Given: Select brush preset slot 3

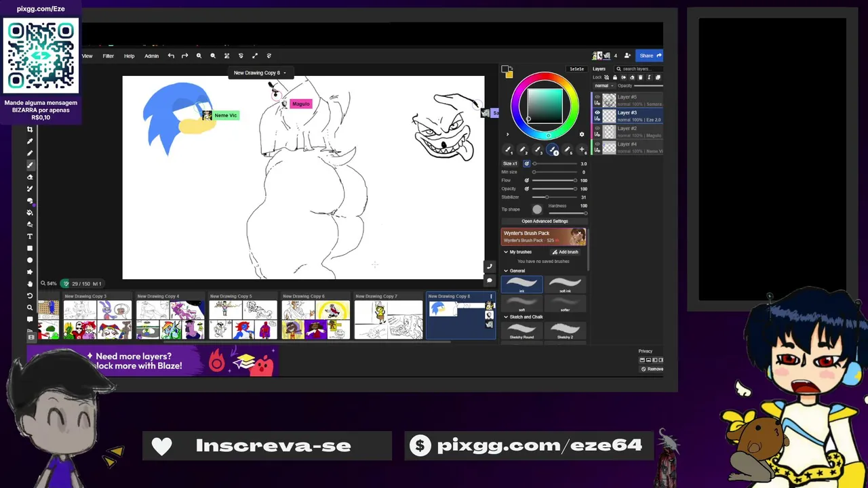Looking at the screenshot, I should tap(538, 149).
